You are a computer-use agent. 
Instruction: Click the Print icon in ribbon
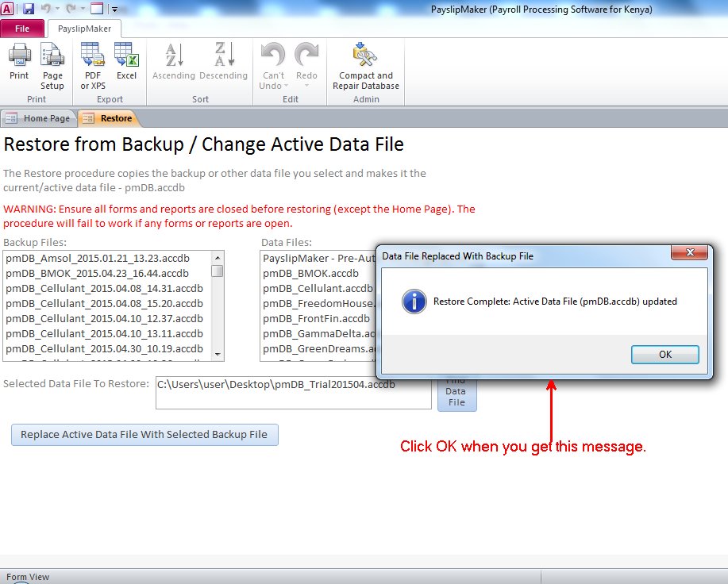coord(19,62)
